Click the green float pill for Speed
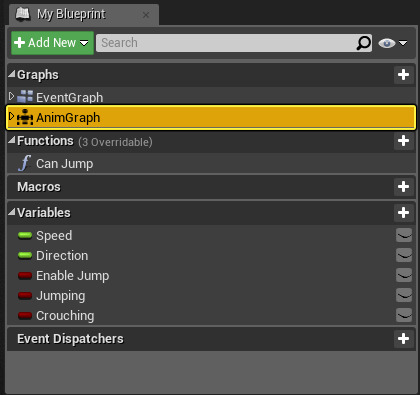420x395 pixels. (25, 235)
